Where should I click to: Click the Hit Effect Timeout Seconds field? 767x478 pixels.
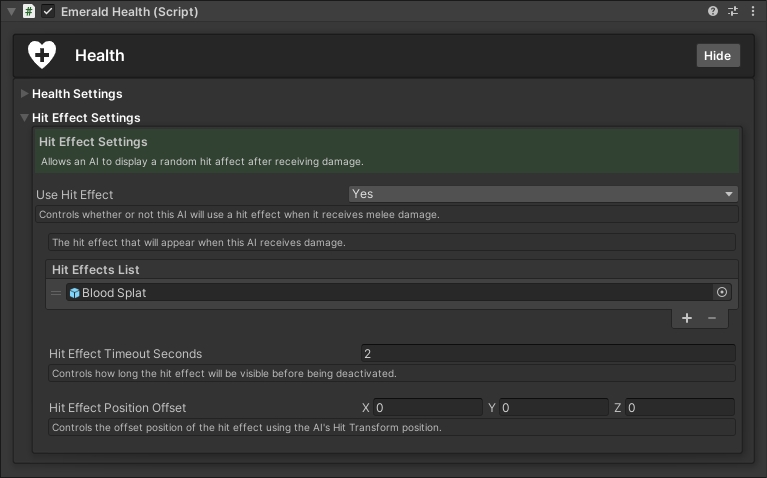pos(548,353)
